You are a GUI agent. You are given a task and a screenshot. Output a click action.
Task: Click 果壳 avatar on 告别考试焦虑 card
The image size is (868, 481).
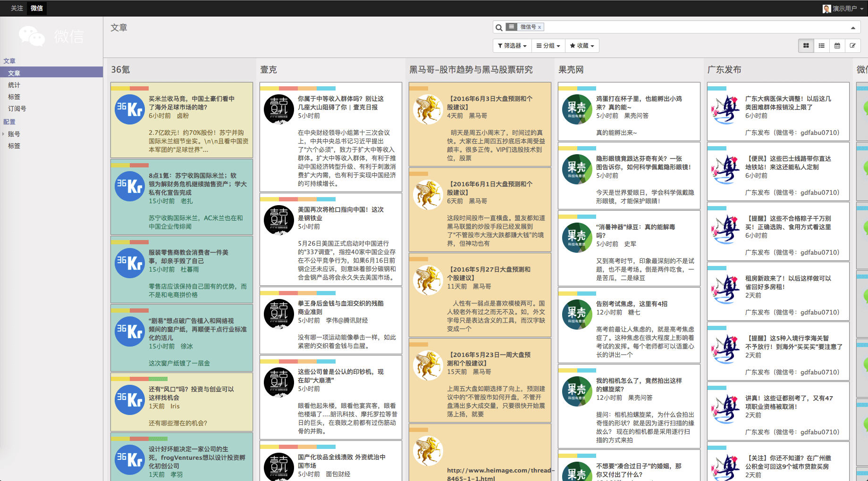(x=577, y=315)
